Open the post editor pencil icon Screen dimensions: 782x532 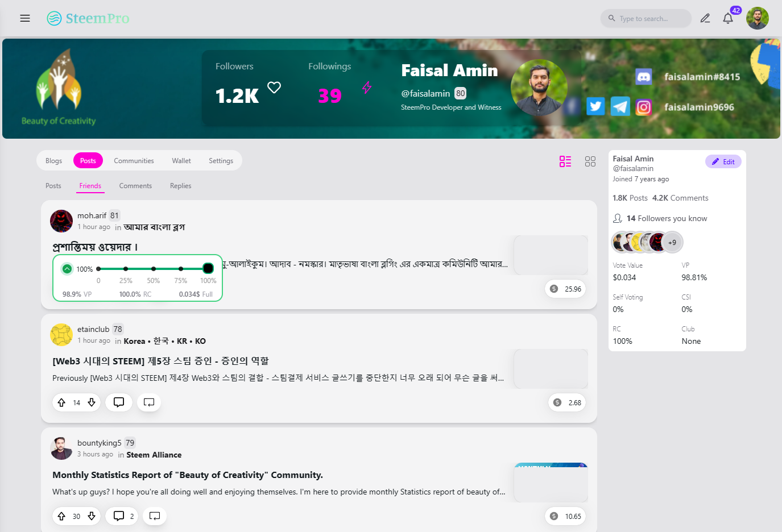pos(705,18)
